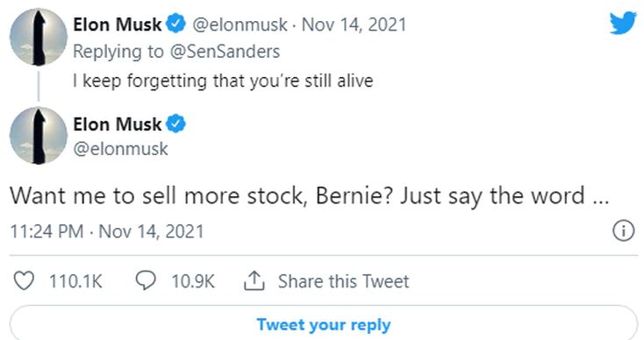Open the Elon Musk name in the top reply

(x=118, y=25)
